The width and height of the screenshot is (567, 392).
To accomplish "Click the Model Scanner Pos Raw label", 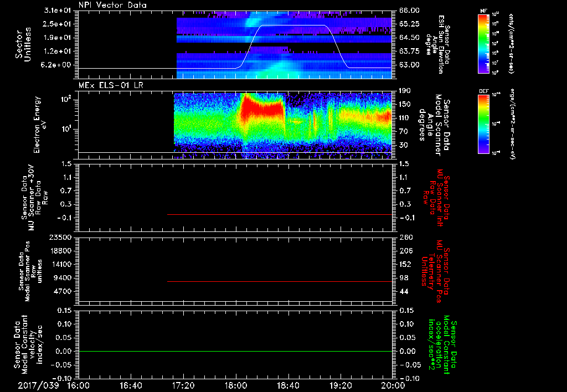I will [x=30, y=271].
